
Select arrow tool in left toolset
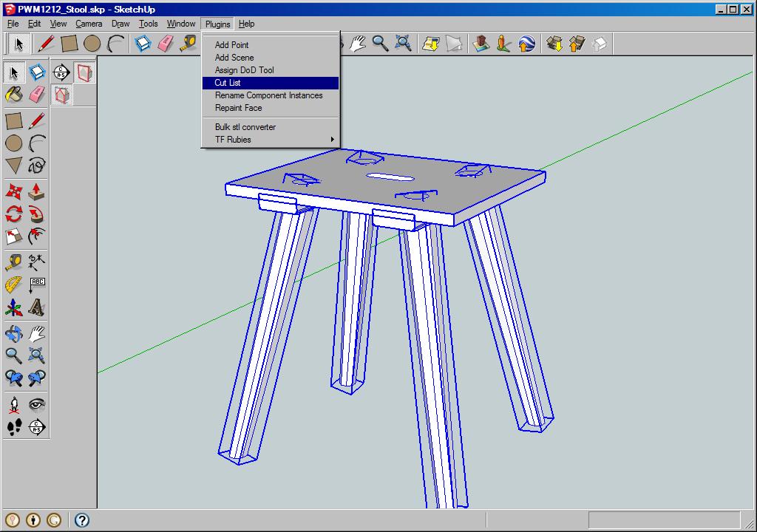coord(14,72)
